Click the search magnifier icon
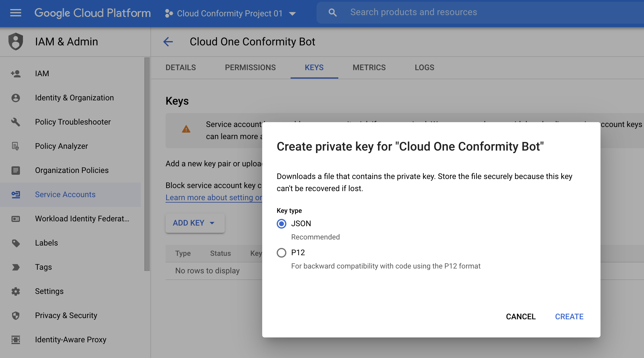 pos(332,12)
